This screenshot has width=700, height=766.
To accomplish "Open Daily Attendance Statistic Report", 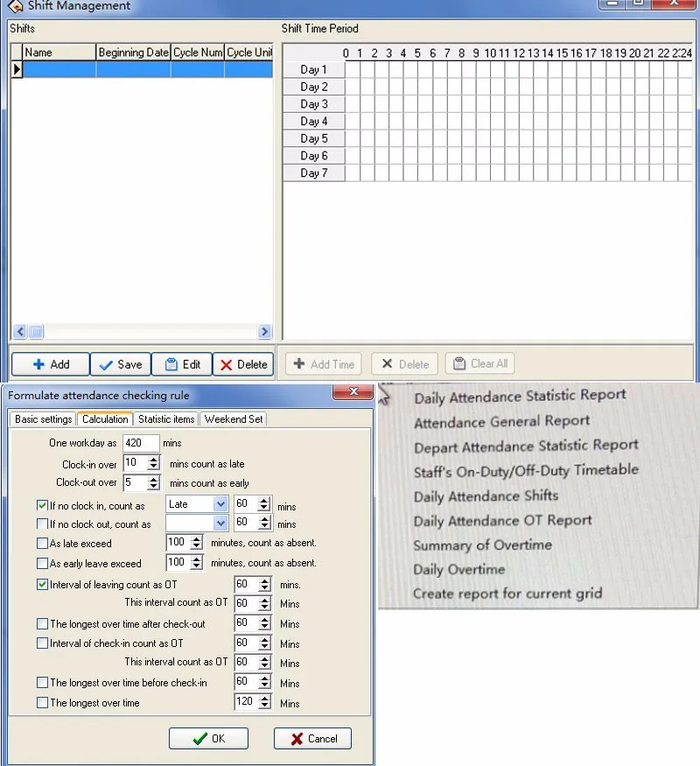I will 520,397.
